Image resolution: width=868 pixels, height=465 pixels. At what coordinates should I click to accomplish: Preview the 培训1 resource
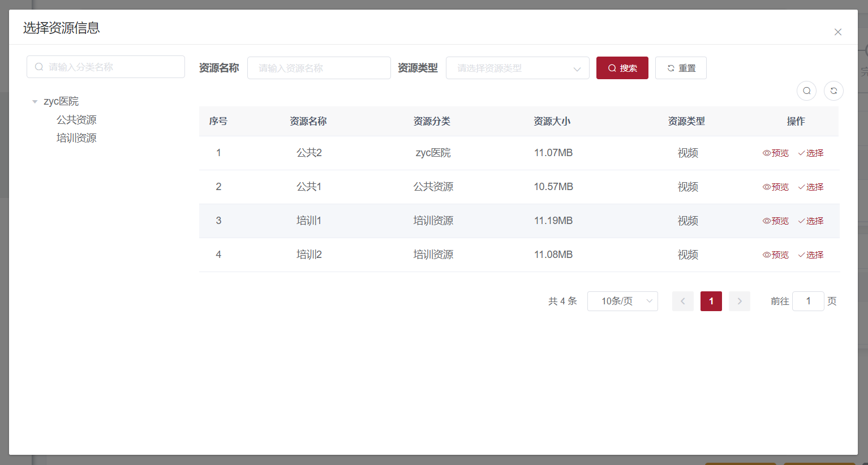pos(776,221)
